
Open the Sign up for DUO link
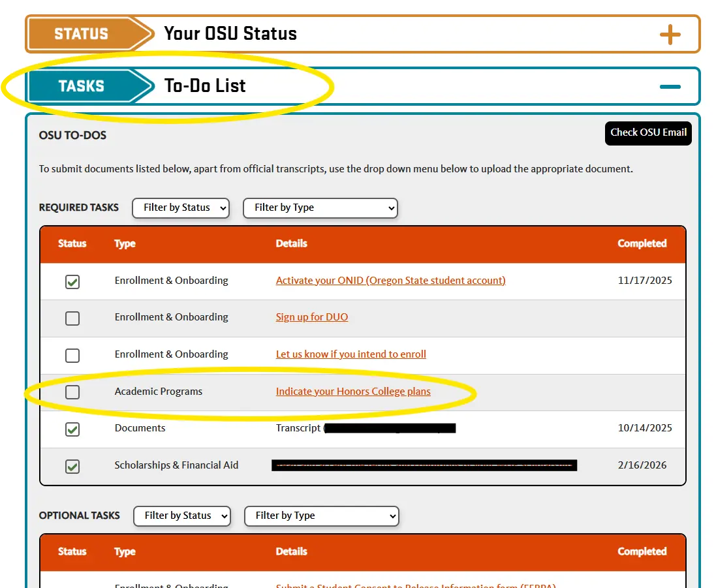(312, 317)
